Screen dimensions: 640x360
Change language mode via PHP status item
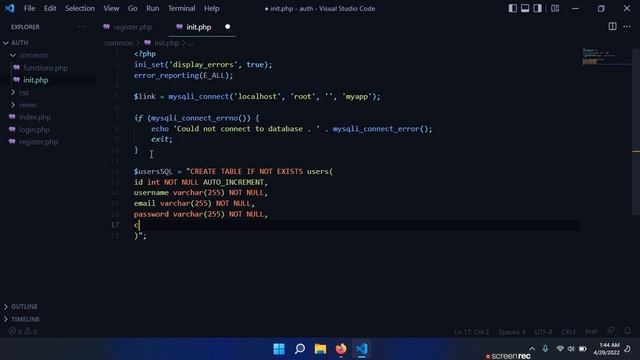(591, 332)
